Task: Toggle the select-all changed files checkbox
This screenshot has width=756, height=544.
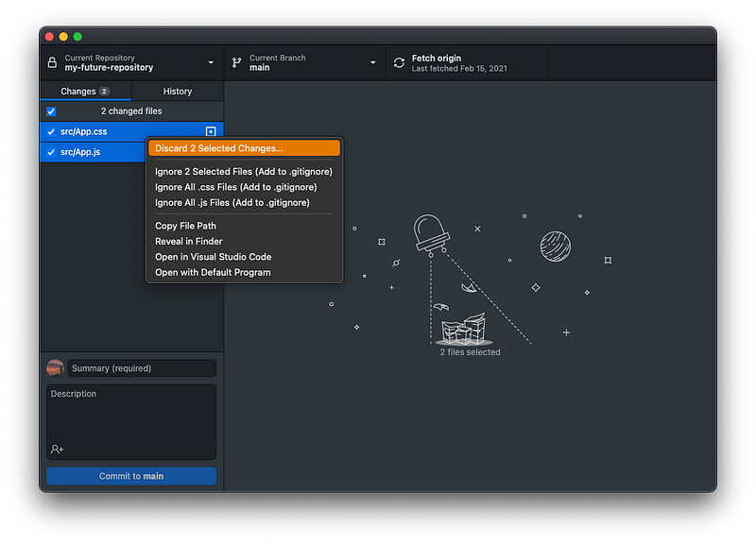Action: 51,111
